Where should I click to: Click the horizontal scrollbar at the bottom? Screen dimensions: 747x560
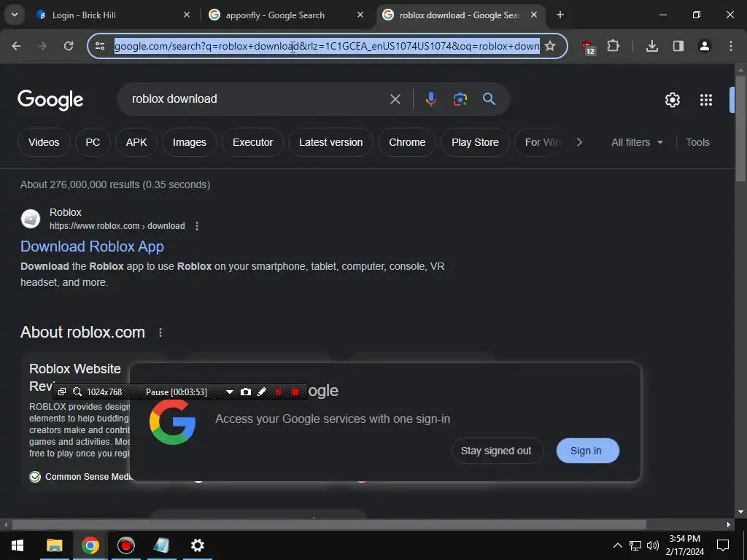point(329,525)
